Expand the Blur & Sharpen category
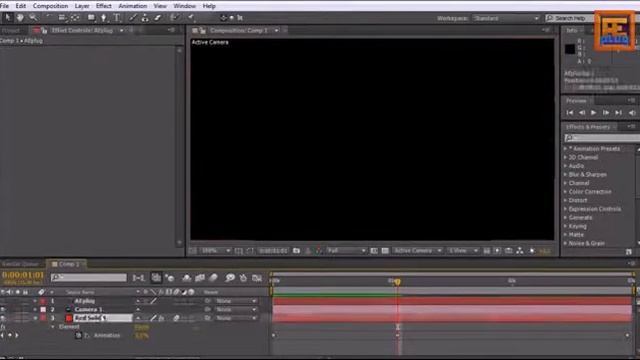The image size is (640, 360). click(565, 175)
